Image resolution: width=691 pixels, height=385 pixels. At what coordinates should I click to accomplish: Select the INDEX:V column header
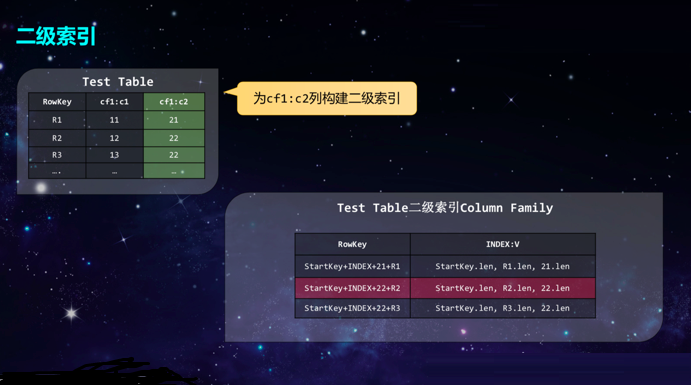click(x=503, y=244)
